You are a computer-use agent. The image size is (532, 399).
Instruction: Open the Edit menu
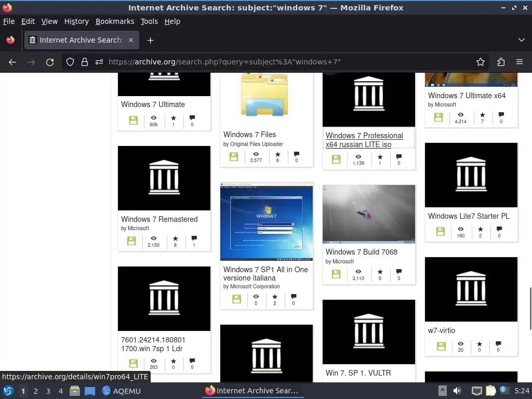tap(28, 21)
